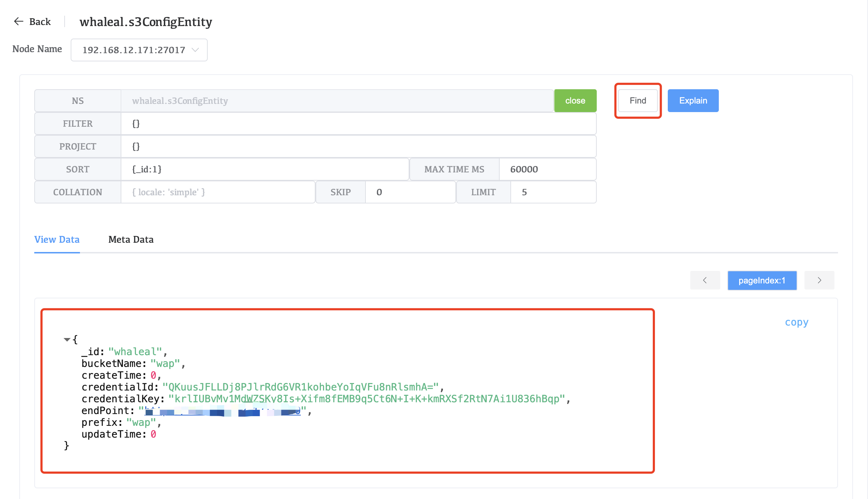The width and height of the screenshot is (868, 499).
Task: Edit the SORT input field
Action: click(265, 169)
